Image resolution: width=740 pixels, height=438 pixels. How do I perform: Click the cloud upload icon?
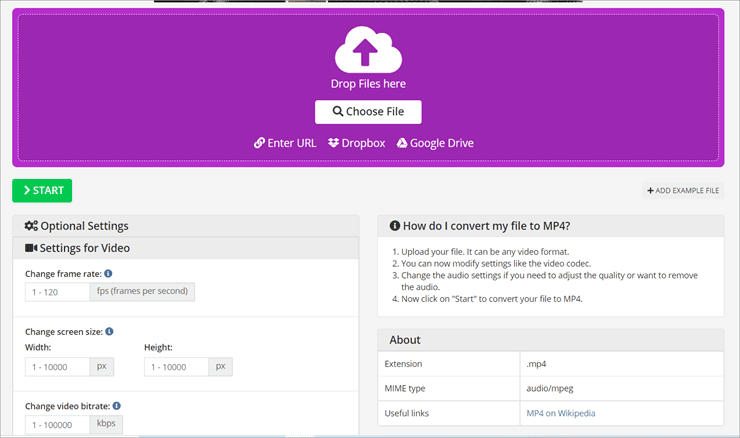pos(368,50)
